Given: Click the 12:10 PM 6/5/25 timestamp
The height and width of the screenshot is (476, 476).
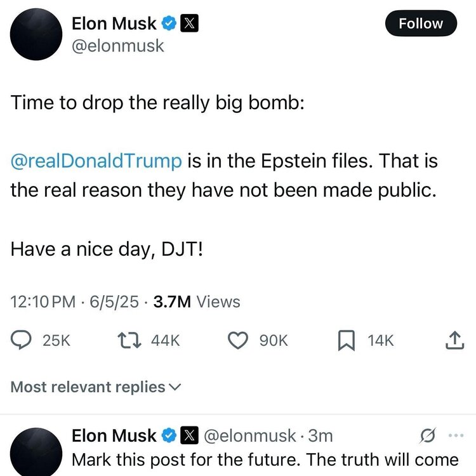Looking at the screenshot, I should (74, 302).
